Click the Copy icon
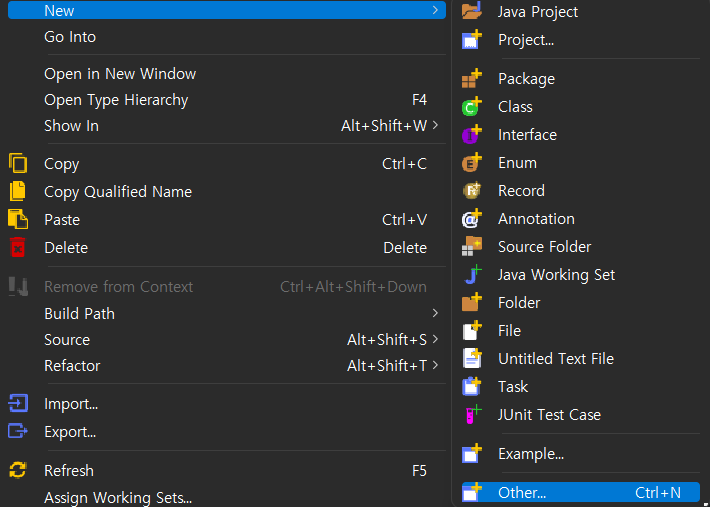The height and width of the screenshot is (507, 710). [18, 163]
